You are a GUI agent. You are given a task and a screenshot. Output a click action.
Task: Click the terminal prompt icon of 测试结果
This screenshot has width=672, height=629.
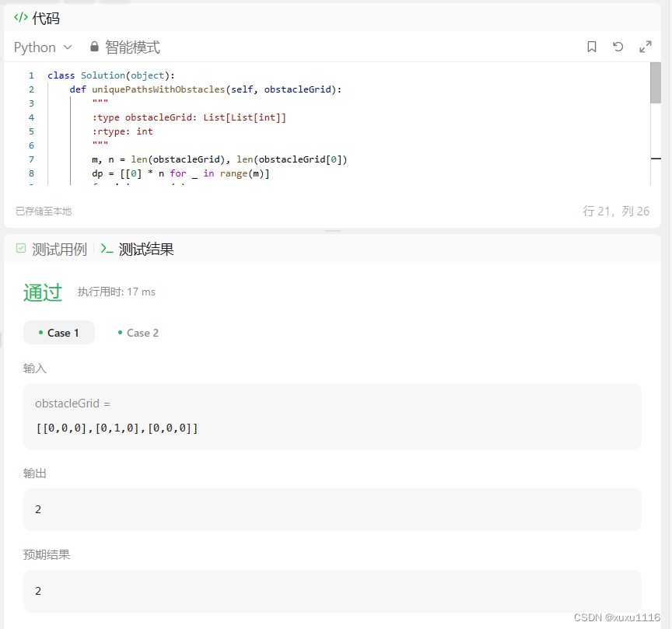click(x=107, y=249)
